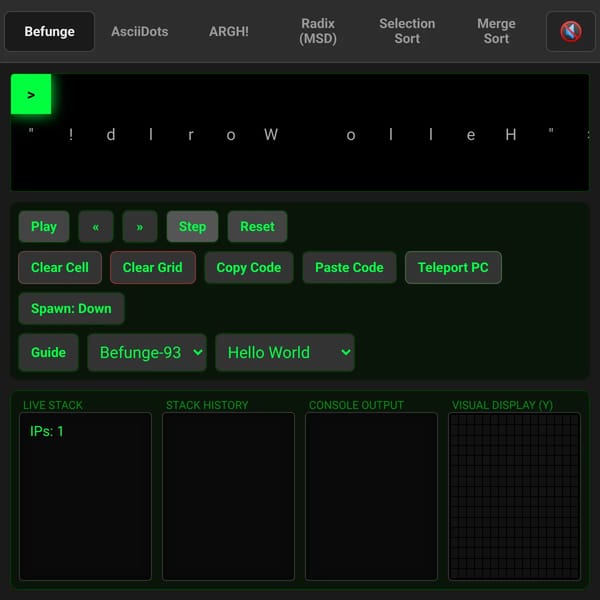
Task: Speed up with the » button
Action: pos(140,227)
